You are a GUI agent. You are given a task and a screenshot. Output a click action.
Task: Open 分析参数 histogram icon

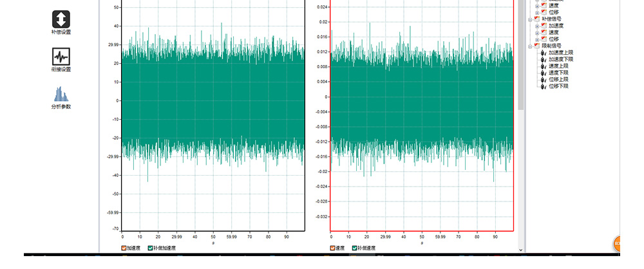click(61, 95)
